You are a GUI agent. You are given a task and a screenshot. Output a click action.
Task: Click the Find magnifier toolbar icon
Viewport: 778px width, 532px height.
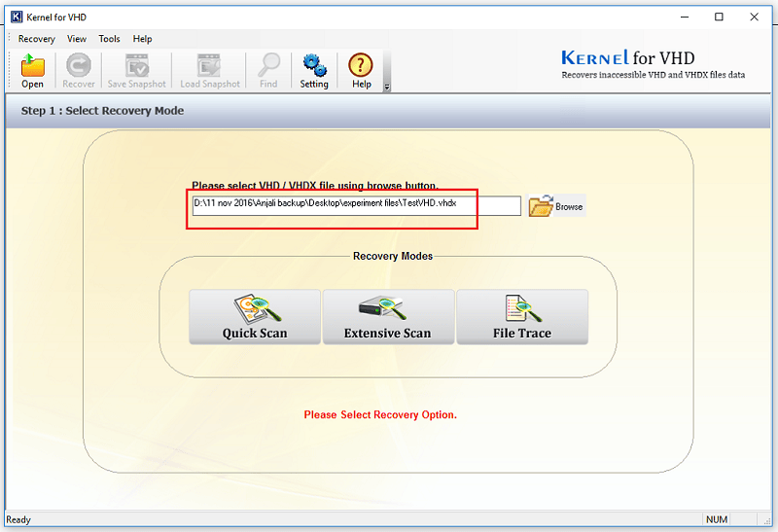click(x=268, y=71)
